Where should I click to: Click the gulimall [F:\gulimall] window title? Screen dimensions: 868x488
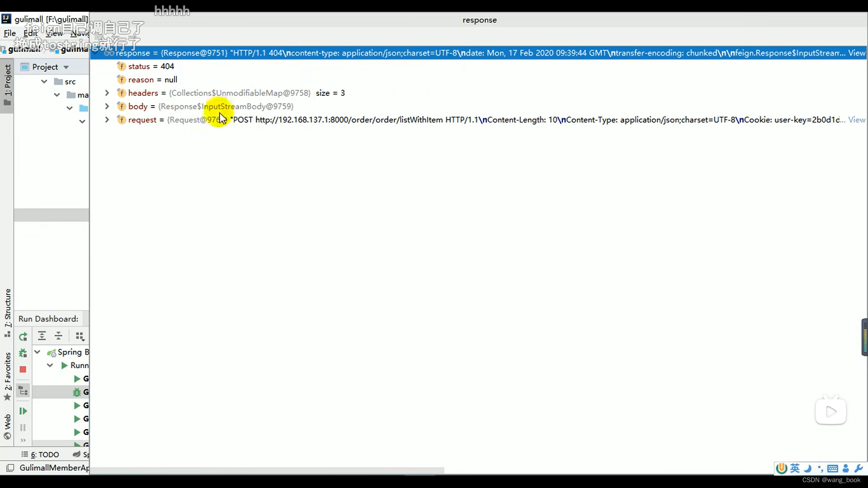coord(51,19)
